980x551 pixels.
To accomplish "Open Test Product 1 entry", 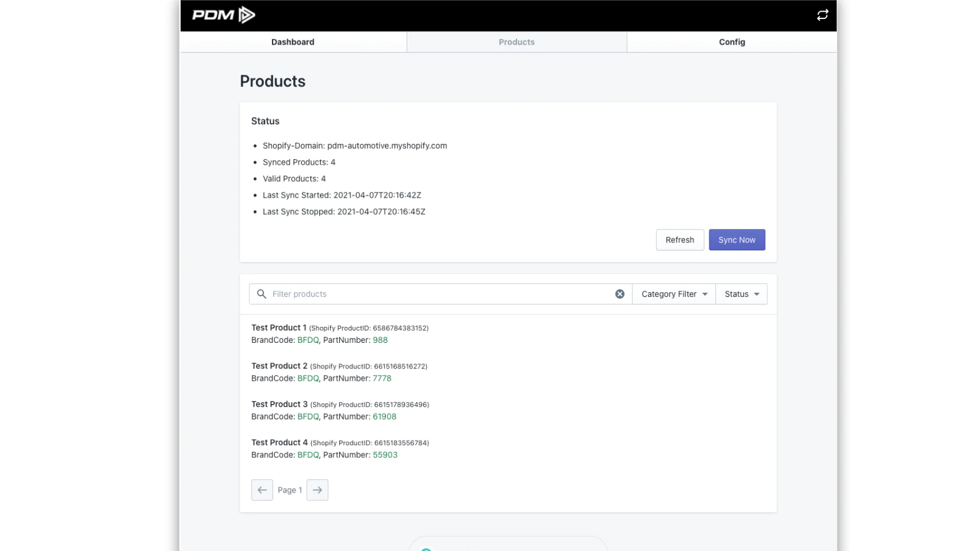I will click(279, 328).
